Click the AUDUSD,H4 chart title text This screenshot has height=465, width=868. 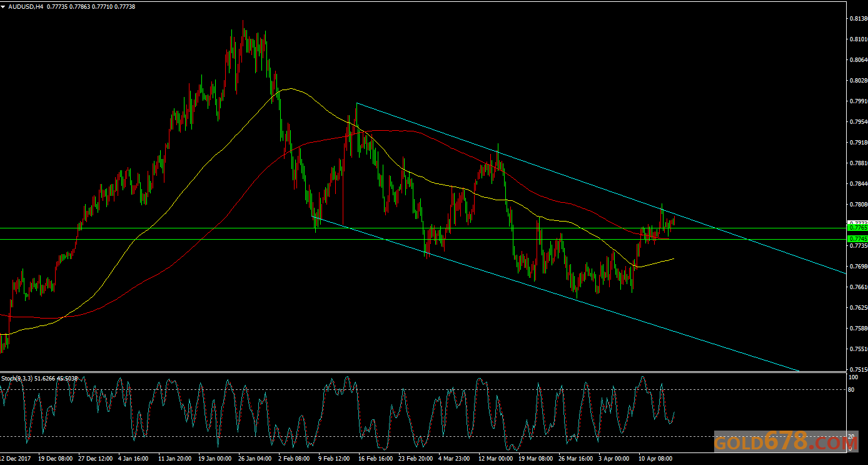(x=26, y=6)
